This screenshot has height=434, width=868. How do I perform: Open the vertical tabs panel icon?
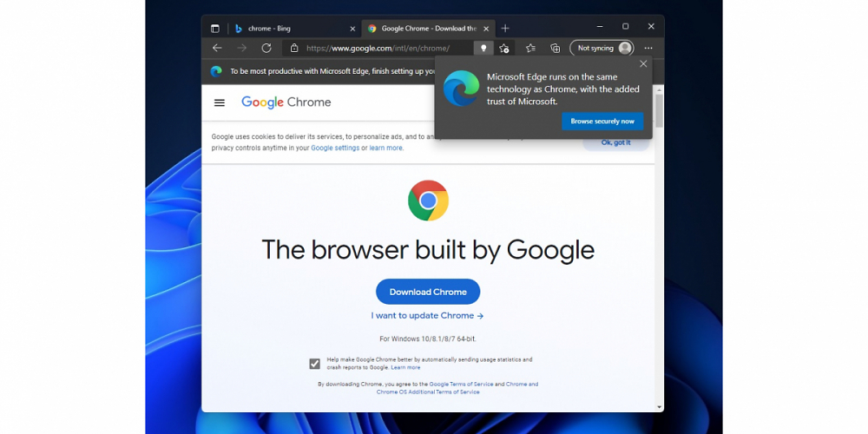(214, 29)
